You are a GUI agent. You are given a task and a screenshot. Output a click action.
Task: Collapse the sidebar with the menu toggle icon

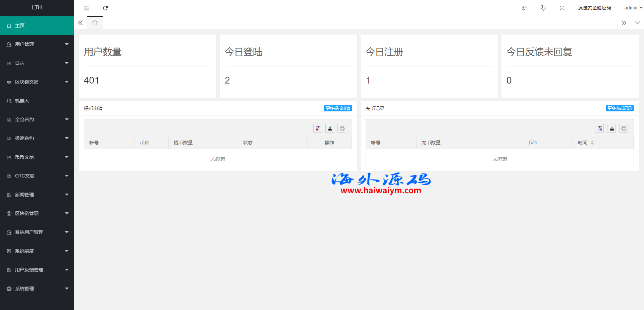pos(87,8)
